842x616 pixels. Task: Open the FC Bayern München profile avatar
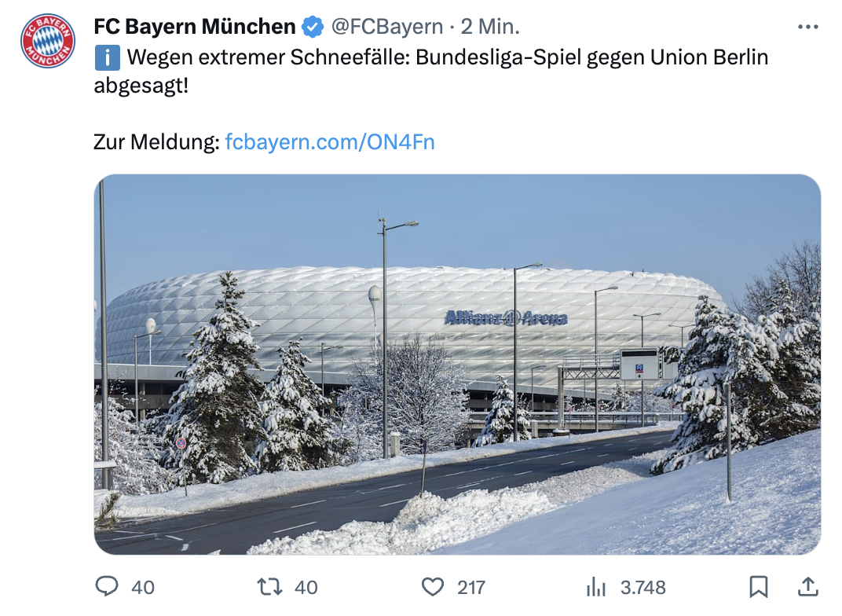click(47, 41)
